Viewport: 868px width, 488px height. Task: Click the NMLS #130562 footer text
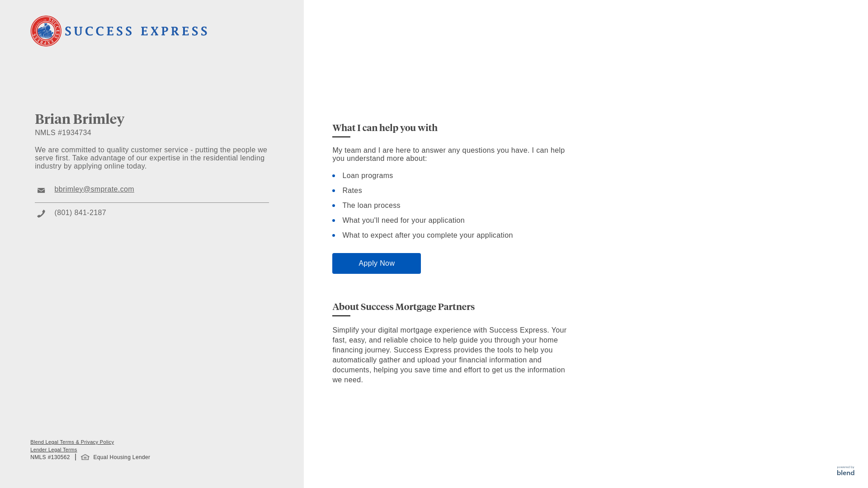[x=50, y=457]
